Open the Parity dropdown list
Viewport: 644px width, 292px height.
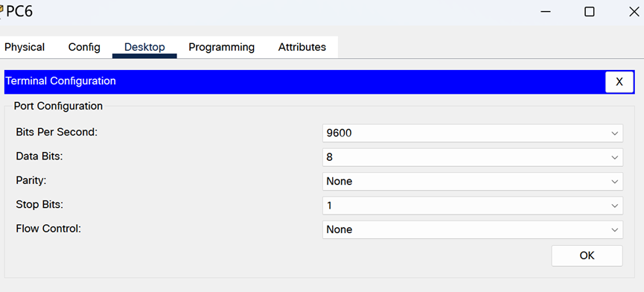pos(472,181)
